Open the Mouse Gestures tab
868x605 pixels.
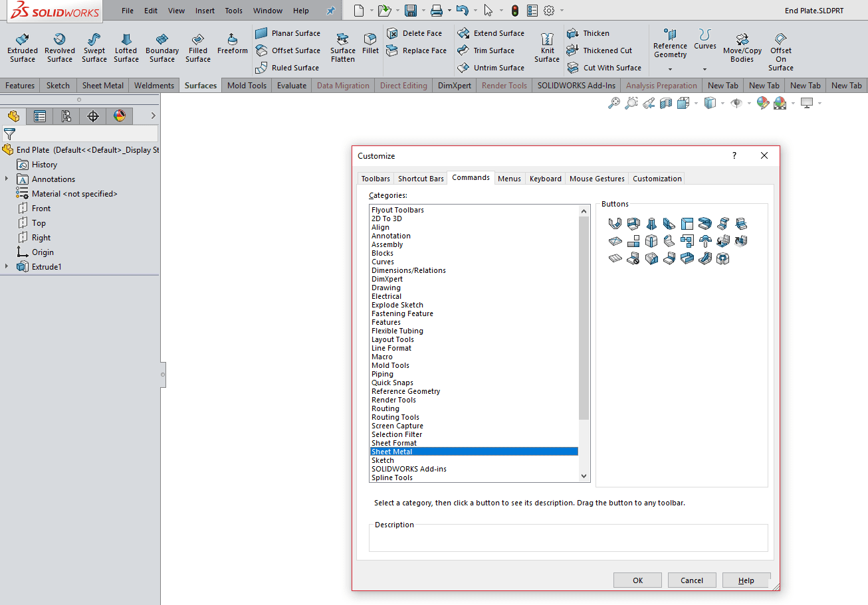(597, 179)
